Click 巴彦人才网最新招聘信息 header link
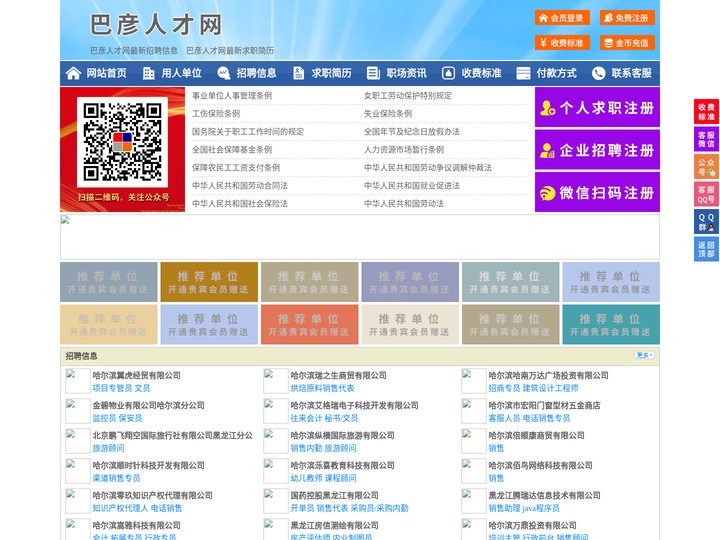 (134, 51)
